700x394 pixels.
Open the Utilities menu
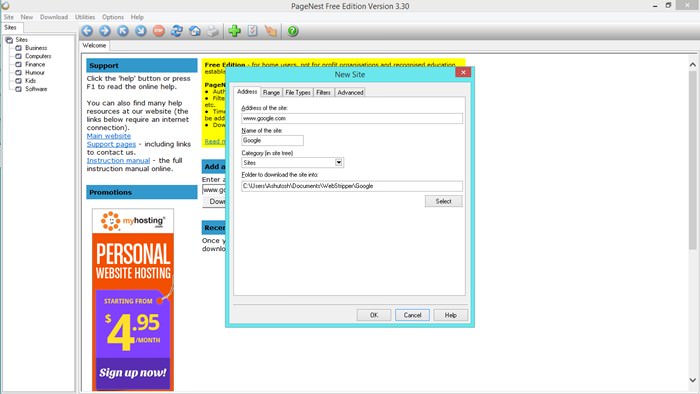click(85, 17)
